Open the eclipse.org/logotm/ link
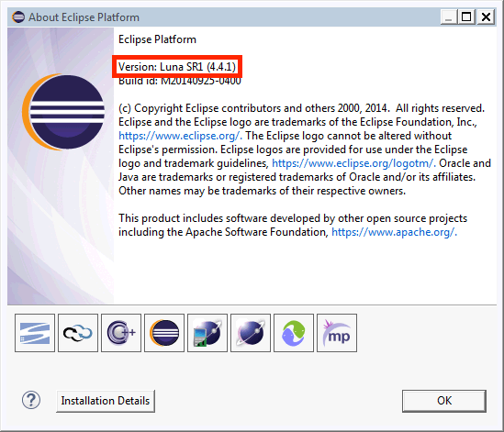Viewport: 504px width, 432px height. 353,163
